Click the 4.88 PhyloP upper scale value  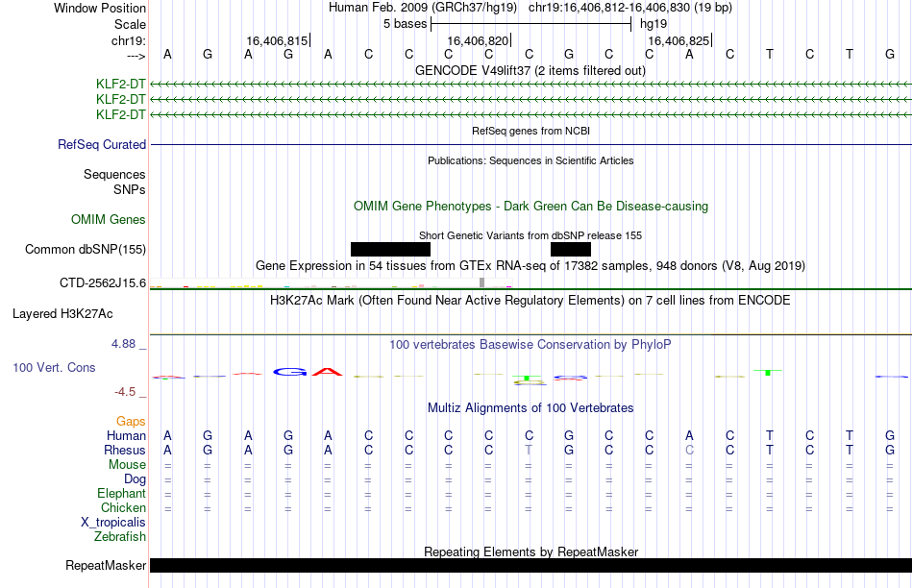coord(123,344)
